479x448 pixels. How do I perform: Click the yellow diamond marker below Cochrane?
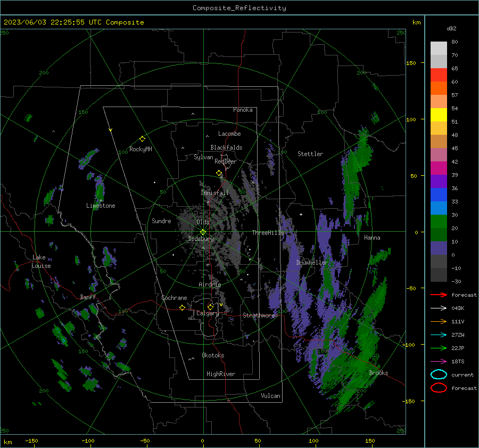[x=183, y=307]
